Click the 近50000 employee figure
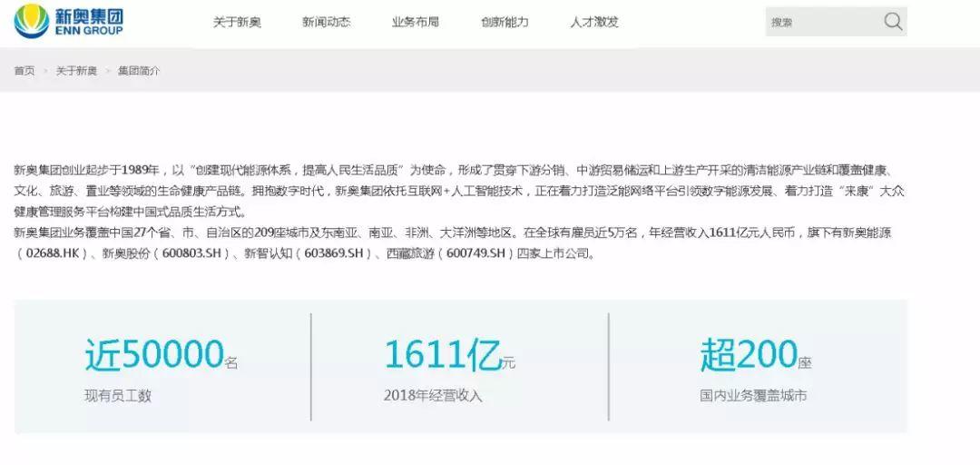The image size is (980, 465). [x=154, y=355]
